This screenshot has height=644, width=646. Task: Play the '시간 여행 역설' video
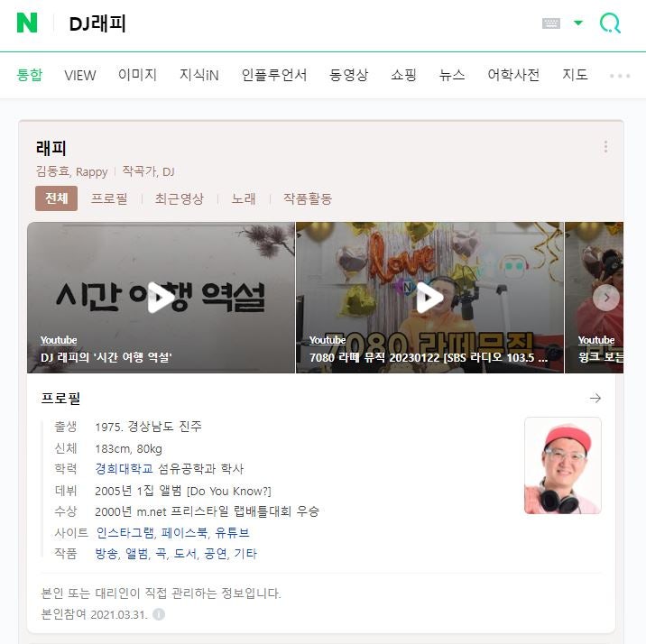(x=161, y=298)
